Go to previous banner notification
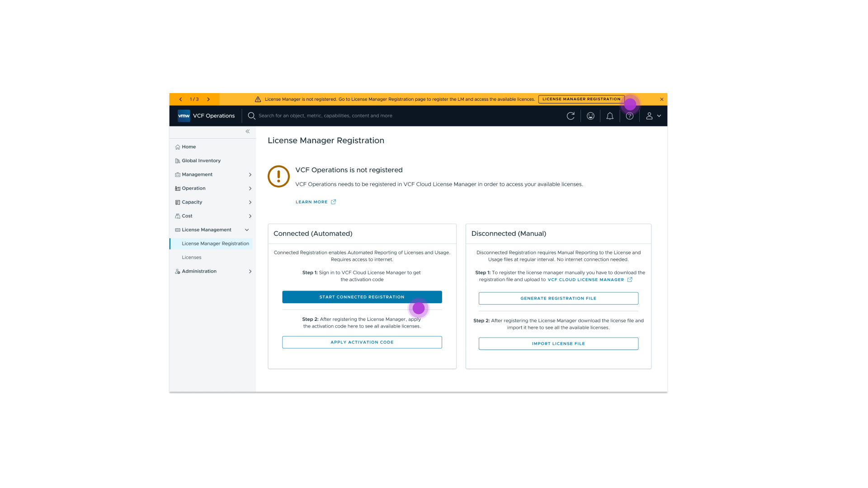 point(180,99)
